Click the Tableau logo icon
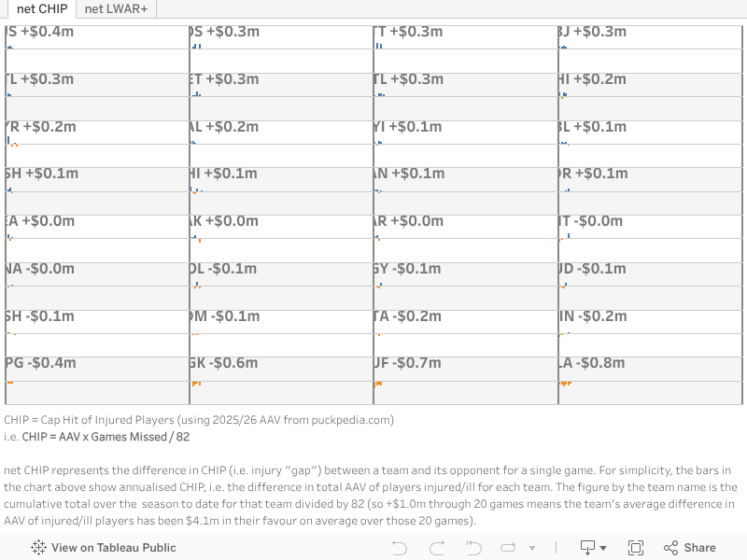The width and height of the screenshot is (747, 560). tap(39, 548)
